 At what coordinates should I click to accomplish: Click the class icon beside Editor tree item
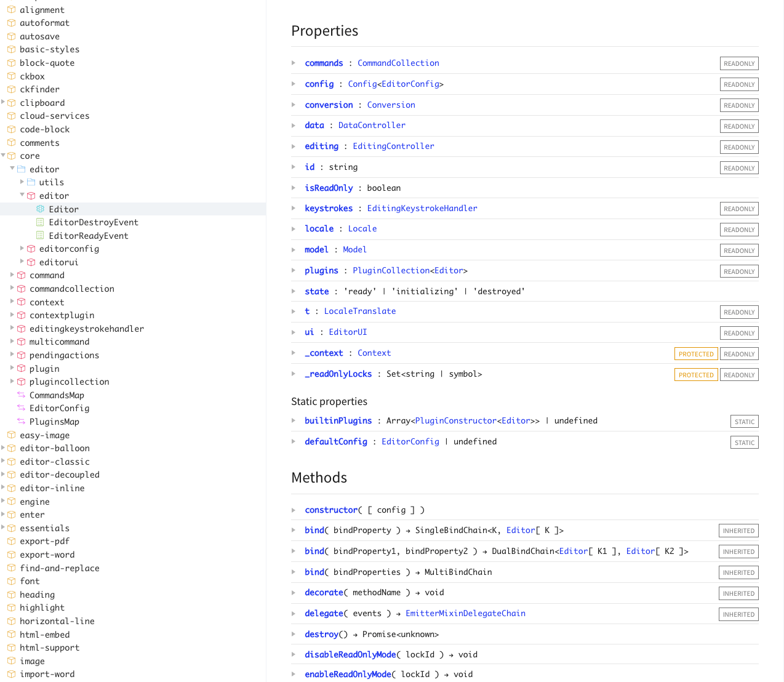coord(41,209)
